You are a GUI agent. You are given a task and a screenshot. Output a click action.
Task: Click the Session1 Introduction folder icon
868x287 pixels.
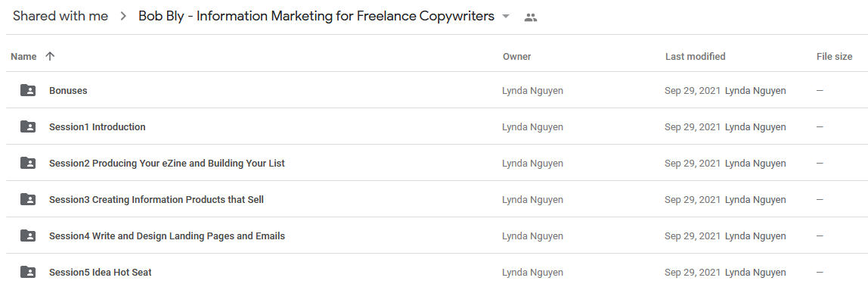(28, 127)
